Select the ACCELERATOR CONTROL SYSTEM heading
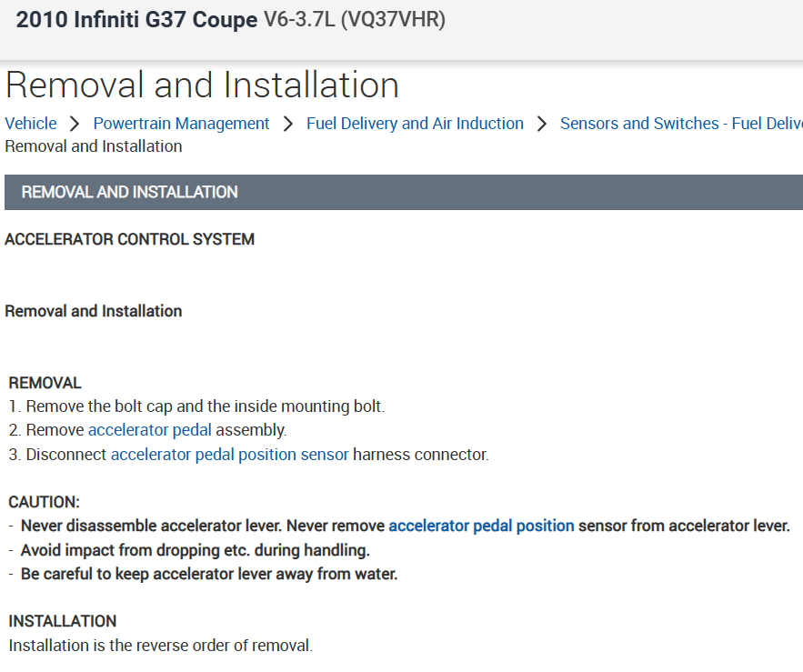Image resolution: width=803 pixels, height=672 pixels. [130, 239]
